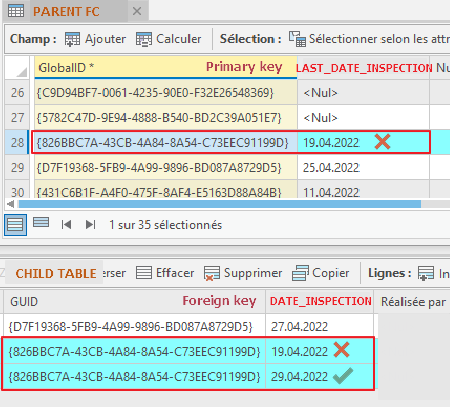Click the table icon on PARENT FC tab
Image resolution: width=450 pixels, height=407 pixels.
16,11
